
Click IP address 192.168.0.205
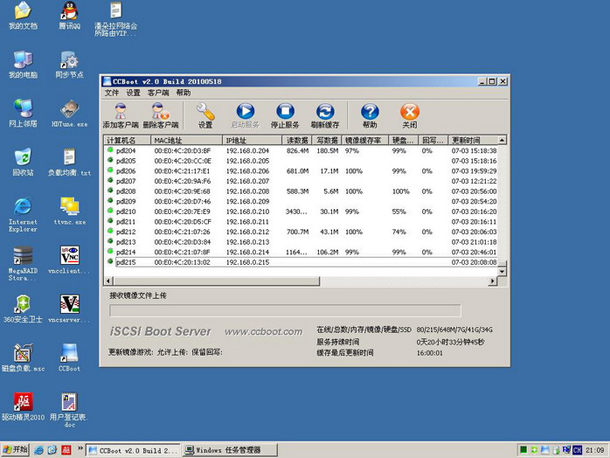click(x=247, y=161)
